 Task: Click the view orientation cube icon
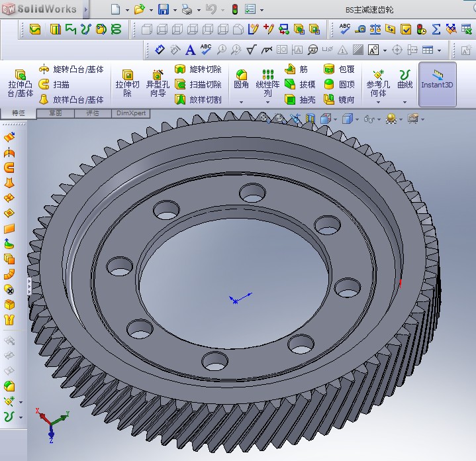[326, 119]
